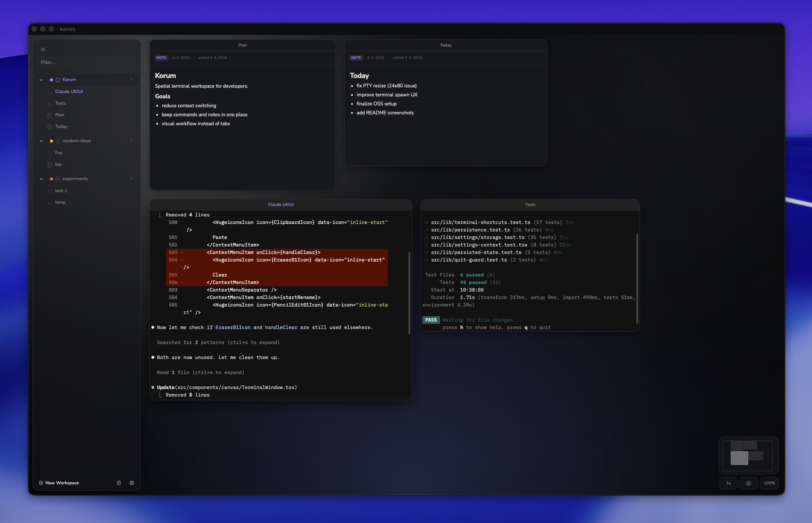This screenshot has width=812, height=523.
Task: Collapse the Korum workspace group
Action: [41, 80]
